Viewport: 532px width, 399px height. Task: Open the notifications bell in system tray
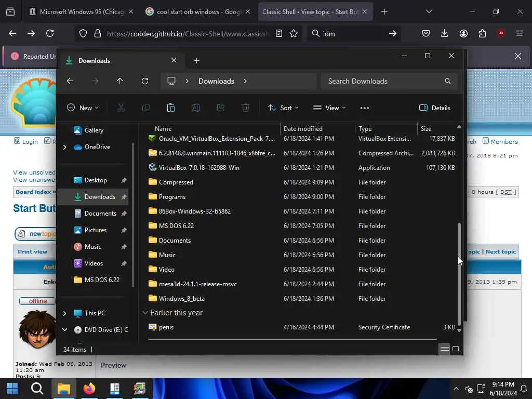point(524,389)
